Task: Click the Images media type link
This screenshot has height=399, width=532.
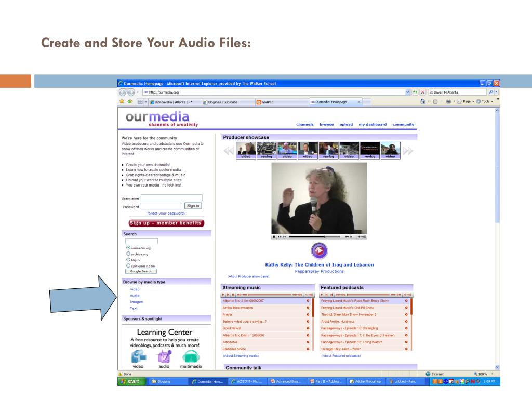Action: pos(137,302)
